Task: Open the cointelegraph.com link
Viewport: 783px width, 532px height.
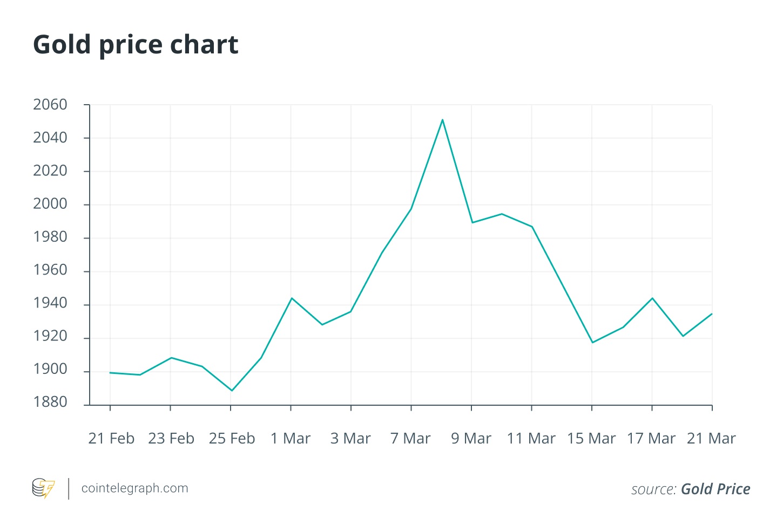Action: coord(134,488)
